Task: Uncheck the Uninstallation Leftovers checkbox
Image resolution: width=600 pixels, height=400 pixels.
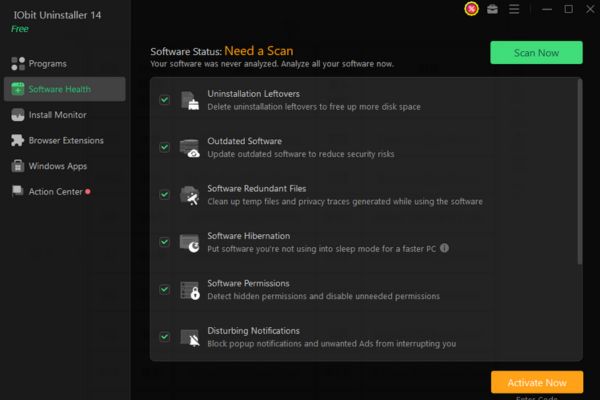Action: pos(164,100)
